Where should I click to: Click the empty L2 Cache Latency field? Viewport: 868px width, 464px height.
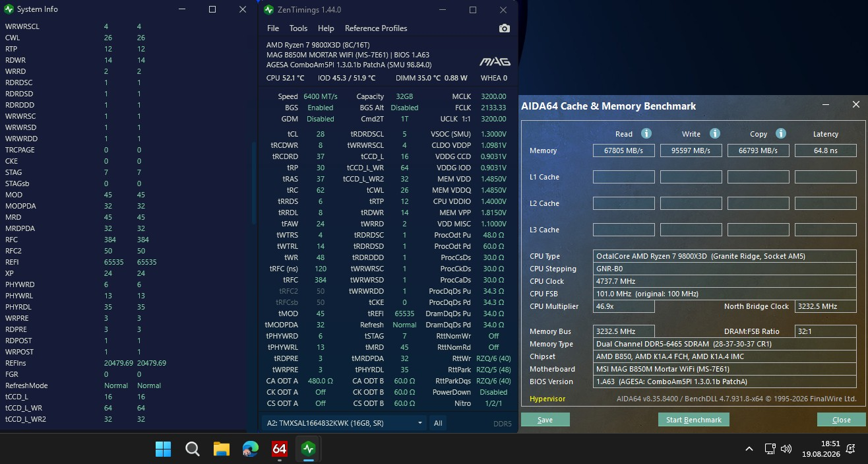click(826, 203)
